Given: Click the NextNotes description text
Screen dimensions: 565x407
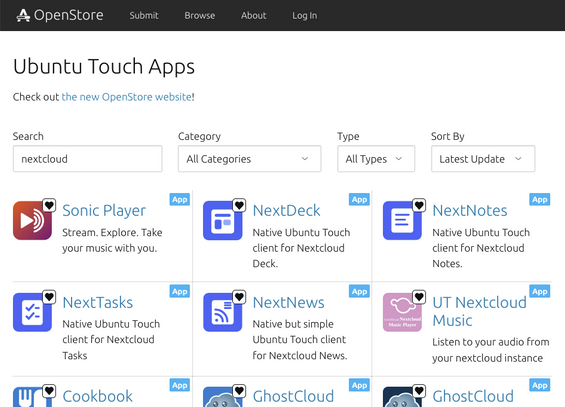Looking at the screenshot, I should point(481,248).
